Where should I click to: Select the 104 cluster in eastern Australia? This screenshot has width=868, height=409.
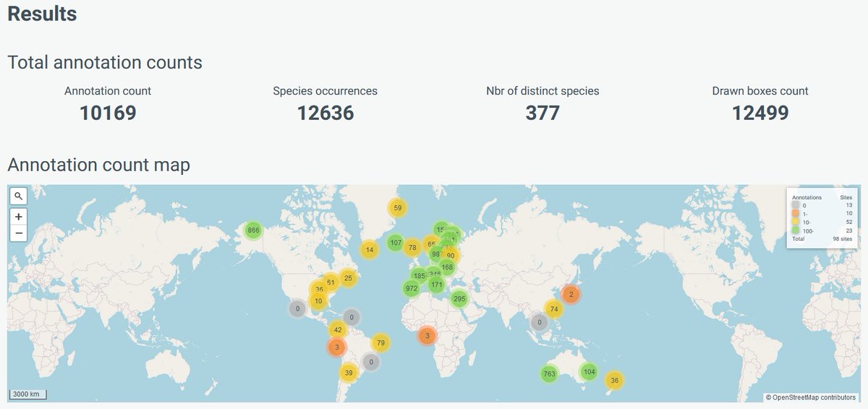(590, 372)
